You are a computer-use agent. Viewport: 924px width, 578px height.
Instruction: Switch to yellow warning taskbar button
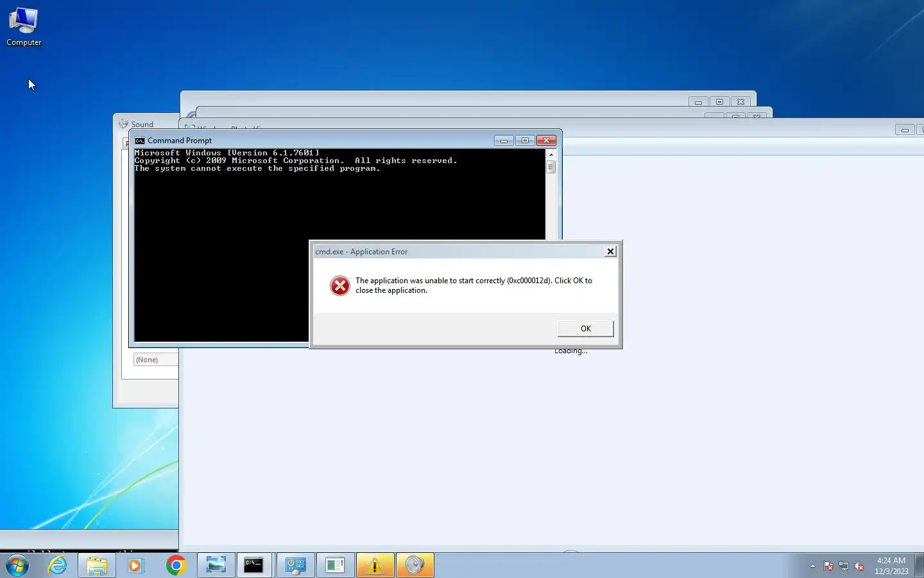(x=375, y=565)
